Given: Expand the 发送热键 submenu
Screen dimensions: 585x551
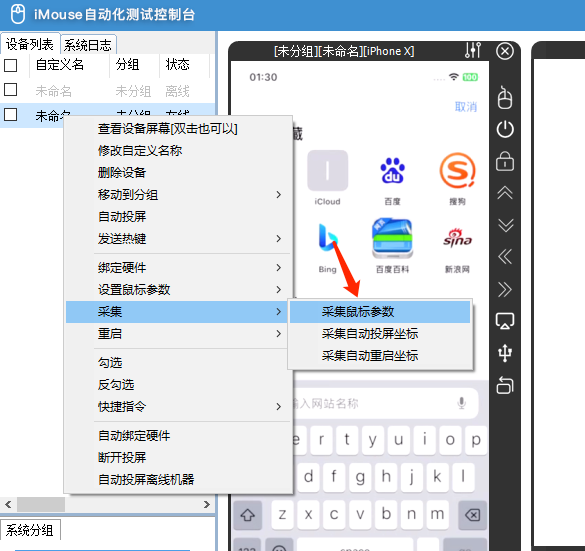Looking at the screenshot, I should click(178, 239).
